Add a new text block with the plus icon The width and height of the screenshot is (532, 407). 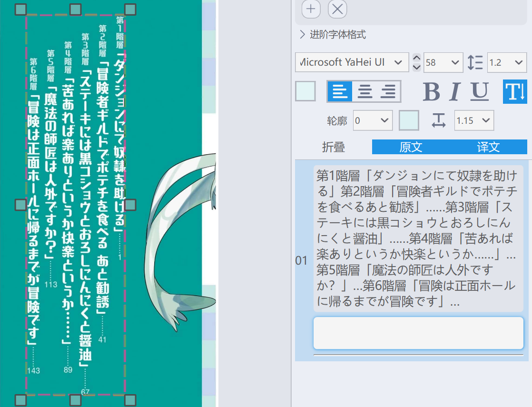tap(311, 9)
